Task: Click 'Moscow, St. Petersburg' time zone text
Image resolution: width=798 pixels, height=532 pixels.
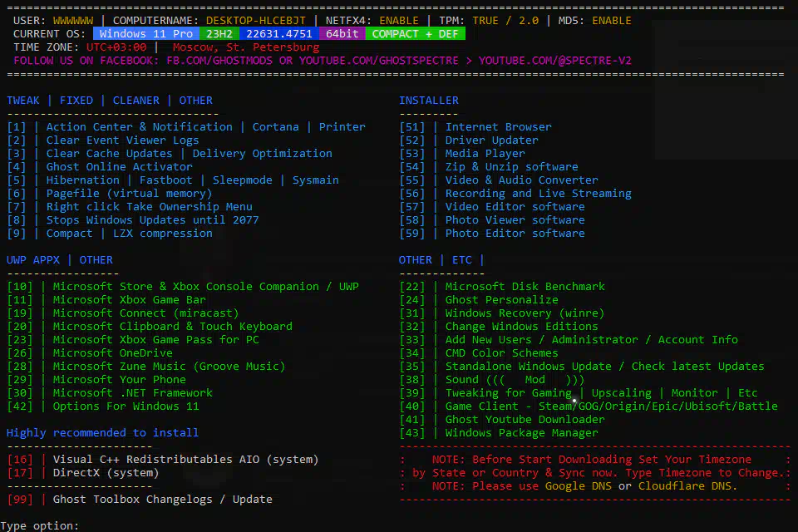Action: (x=246, y=47)
